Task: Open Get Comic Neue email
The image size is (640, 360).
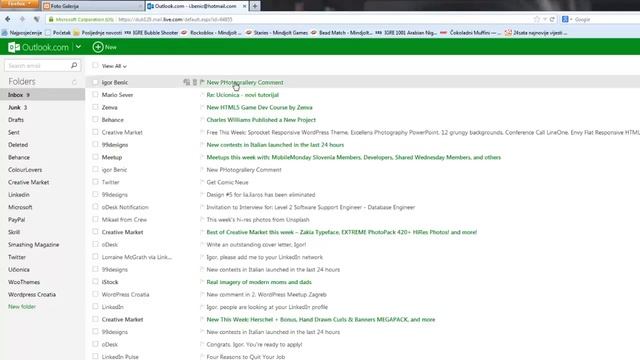Action: (x=227, y=182)
